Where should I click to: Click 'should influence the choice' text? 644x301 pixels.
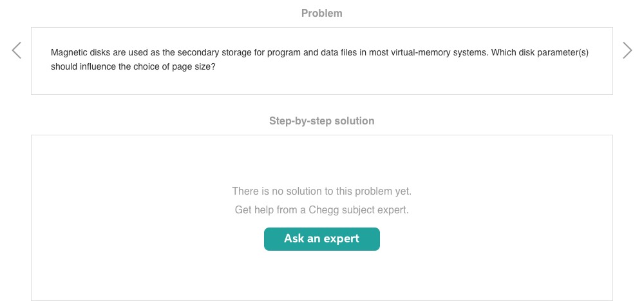(106, 66)
